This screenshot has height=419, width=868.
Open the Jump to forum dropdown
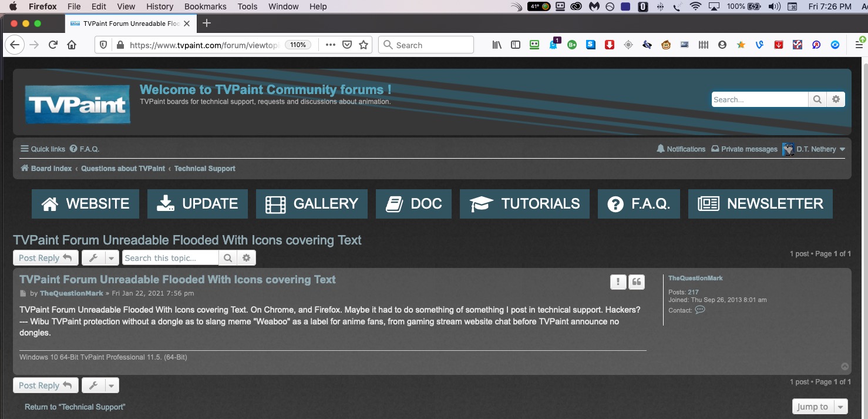[820, 407]
